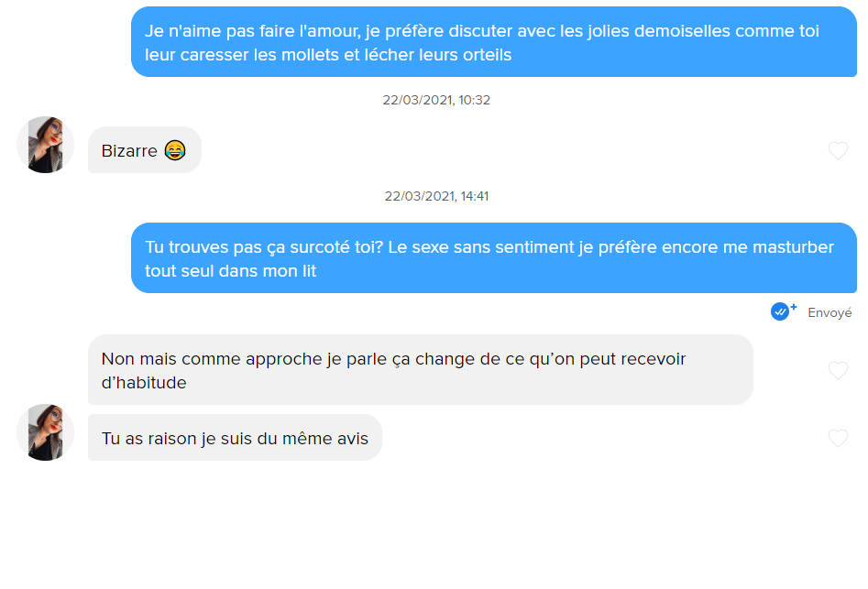Select the "Je n'aime pas faire l'amour" bubble
The image size is (868, 589).
494,42
